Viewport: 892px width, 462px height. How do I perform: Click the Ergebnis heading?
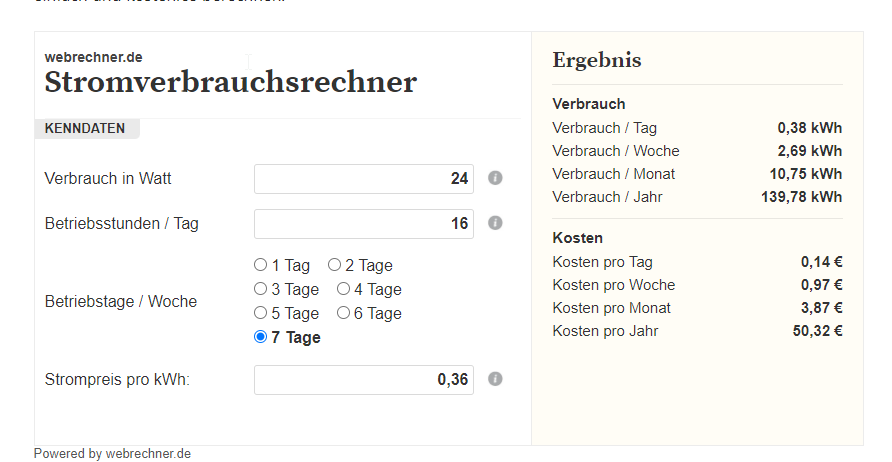click(597, 60)
